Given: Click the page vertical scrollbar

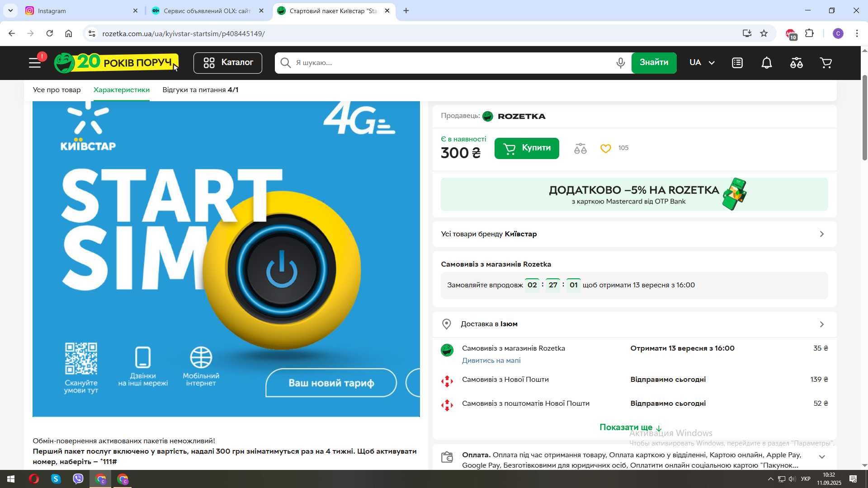Looking at the screenshot, I should 864,117.
